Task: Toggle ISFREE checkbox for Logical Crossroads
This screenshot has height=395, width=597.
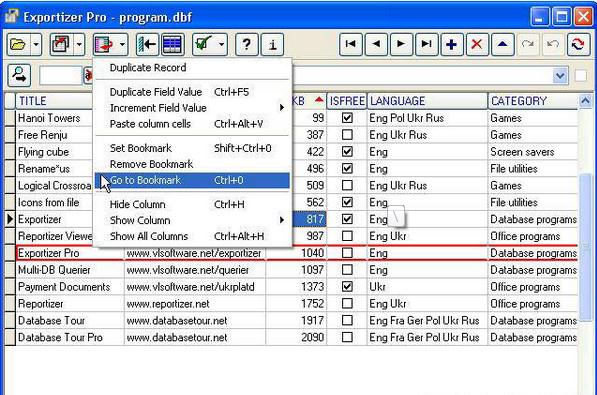Action: pos(347,185)
